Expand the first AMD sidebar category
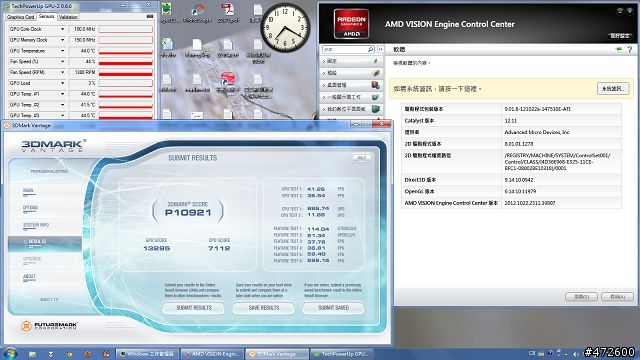This screenshot has width=640, height=360. tap(351, 61)
